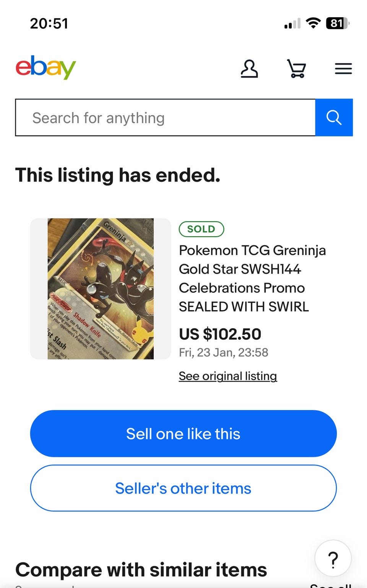Image resolution: width=367 pixels, height=588 pixels.
Task: Tap the green SOLD badge
Action: pyautogui.click(x=201, y=229)
